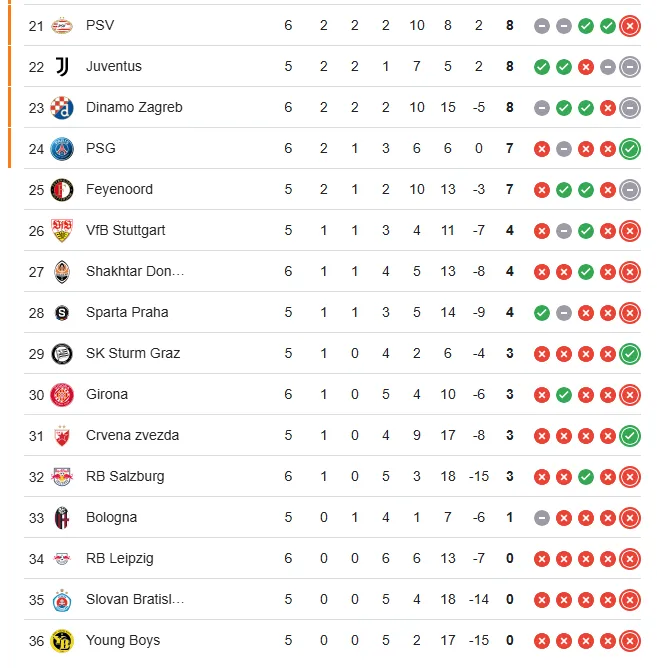Select the PSG club badge
657x668 pixels.
coord(62,149)
